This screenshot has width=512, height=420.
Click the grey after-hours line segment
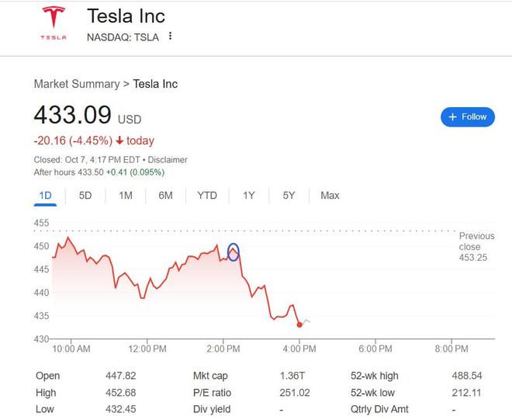click(x=307, y=321)
